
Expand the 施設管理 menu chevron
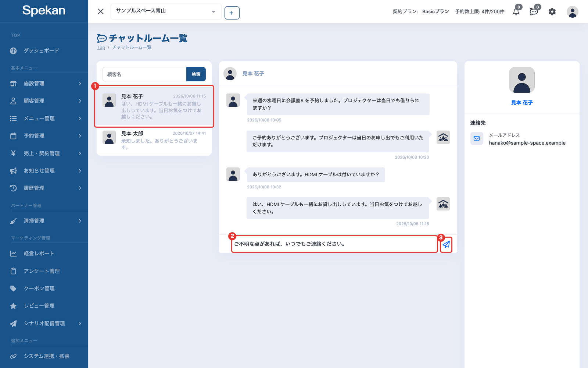(x=80, y=84)
